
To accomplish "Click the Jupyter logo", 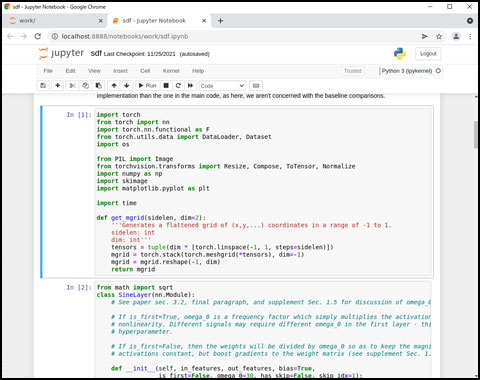I will tap(61, 53).
